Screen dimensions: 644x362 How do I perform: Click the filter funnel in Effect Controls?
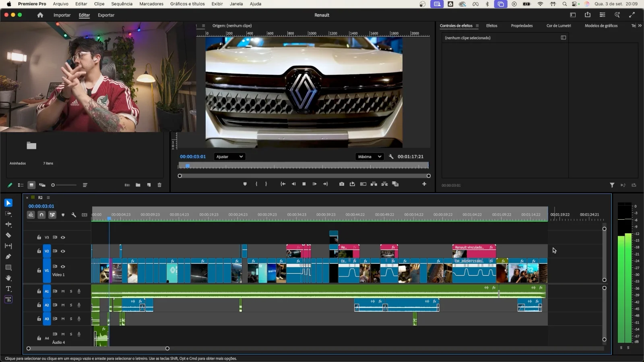click(x=612, y=185)
